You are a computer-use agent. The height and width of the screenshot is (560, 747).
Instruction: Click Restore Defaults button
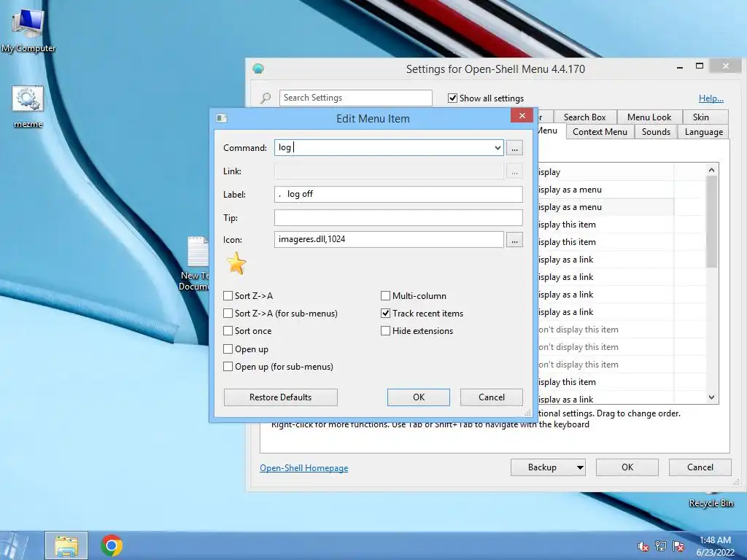pyautogui.click(x=281, y=397)
